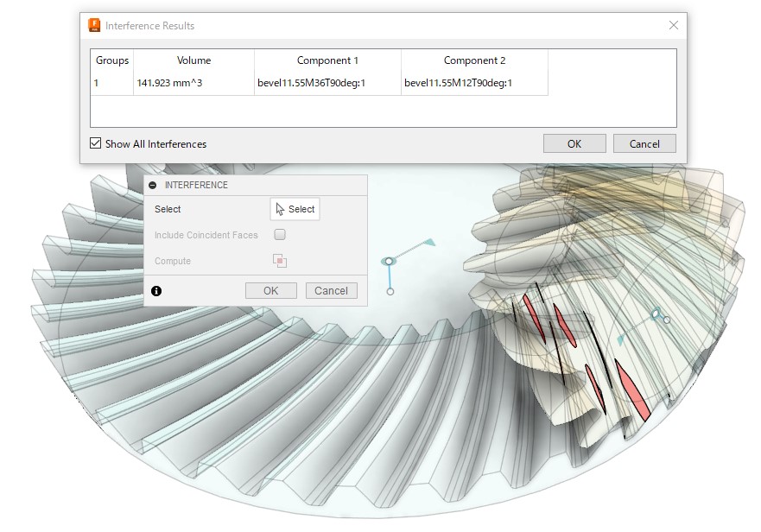The image size is (761, 532).
Task: Click the joint icon near the gear center
Action: coord(390,261)
